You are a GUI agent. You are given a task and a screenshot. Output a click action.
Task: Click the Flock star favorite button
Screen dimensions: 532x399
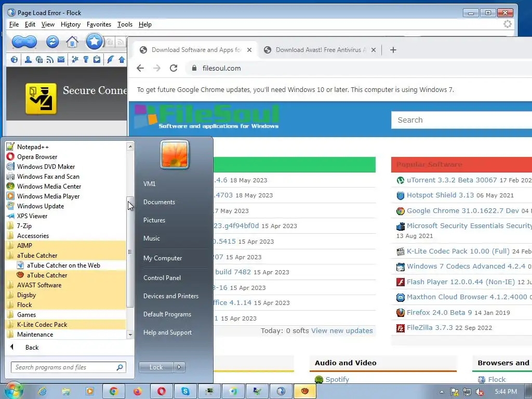[x=94, y=42]
